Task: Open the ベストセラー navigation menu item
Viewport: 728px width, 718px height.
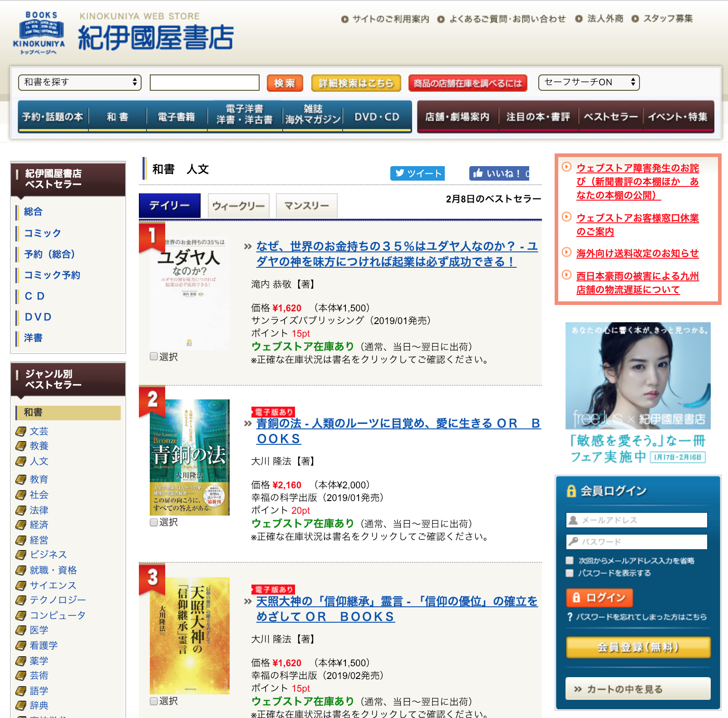Action: [610, 117]
